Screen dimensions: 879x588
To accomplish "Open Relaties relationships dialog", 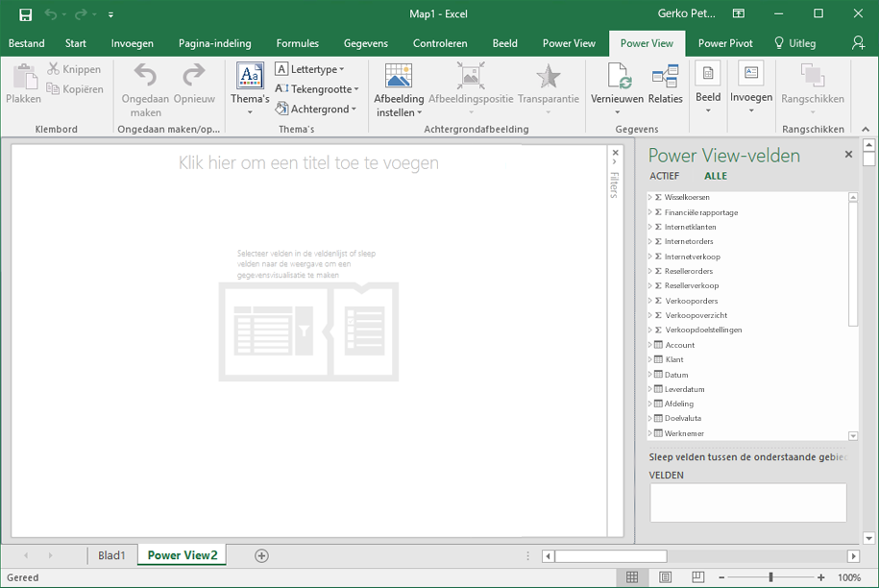I will (666, 86).
